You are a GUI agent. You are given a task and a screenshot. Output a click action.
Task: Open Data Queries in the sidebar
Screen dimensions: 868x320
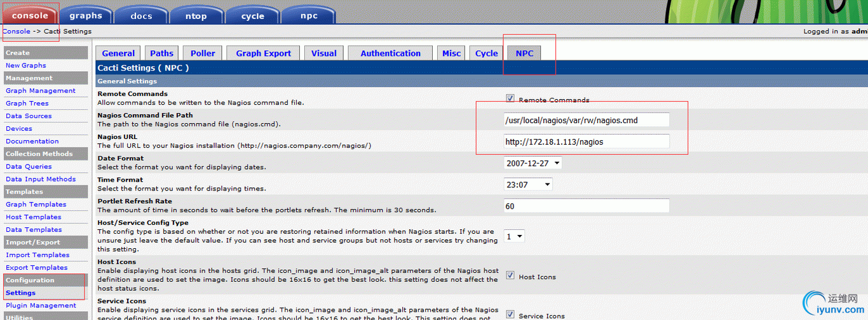29,167
